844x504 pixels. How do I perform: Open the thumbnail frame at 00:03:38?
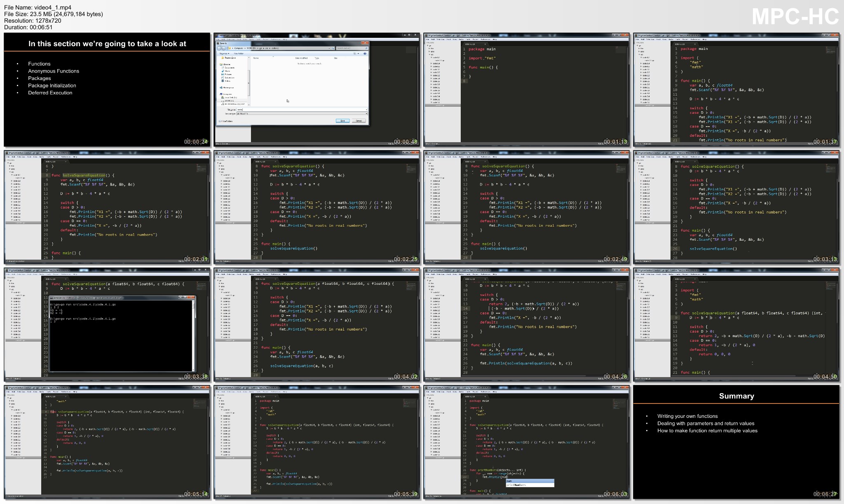107,324
